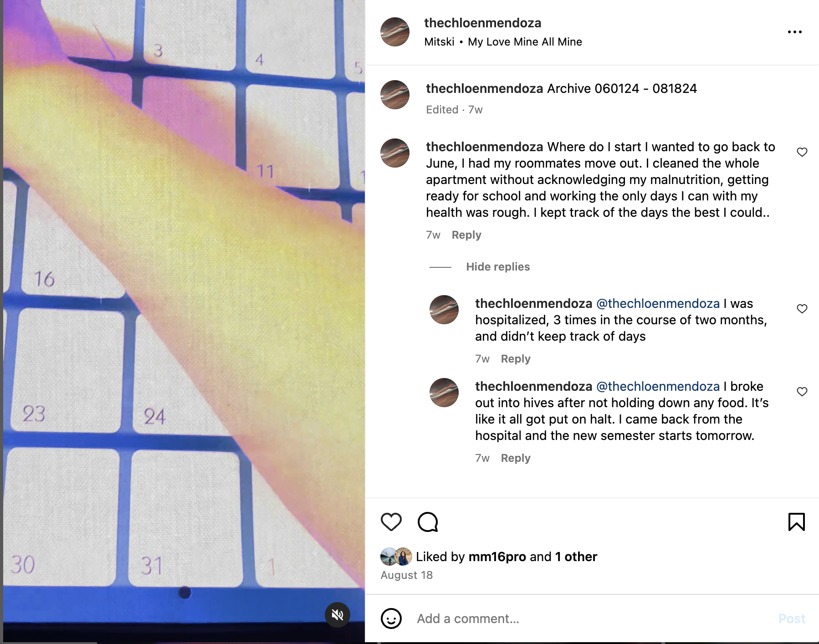Save post with the bookmark icon
This screenshot has width=819, height=644.
[796, 522]
